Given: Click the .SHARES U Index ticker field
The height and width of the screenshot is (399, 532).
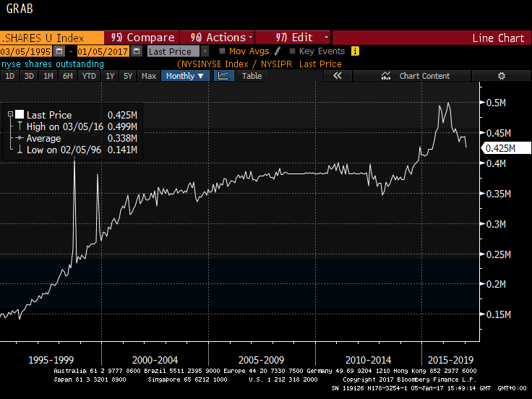Looking at the screenshot, I should pos(52,38).
